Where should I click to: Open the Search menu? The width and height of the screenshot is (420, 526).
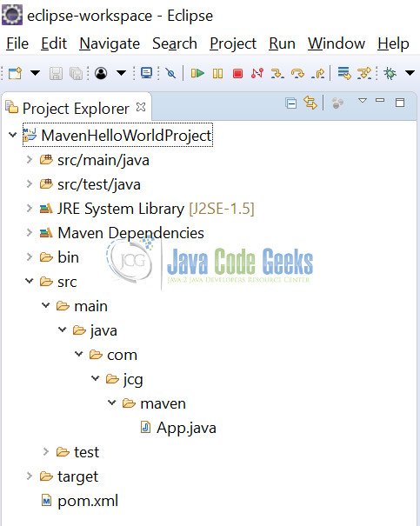(x=175, y=43)
